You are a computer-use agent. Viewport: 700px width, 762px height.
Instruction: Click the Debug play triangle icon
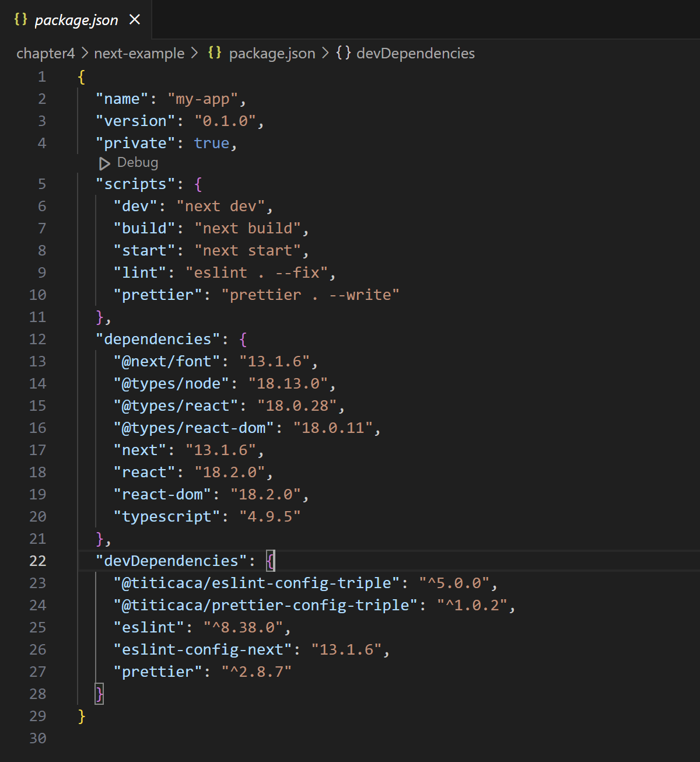[x=104, y=163]
